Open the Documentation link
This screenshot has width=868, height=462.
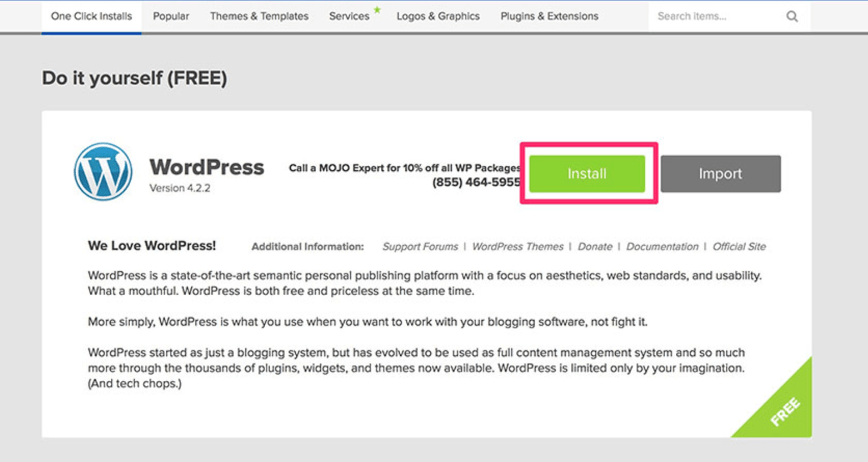coord(662,247)
